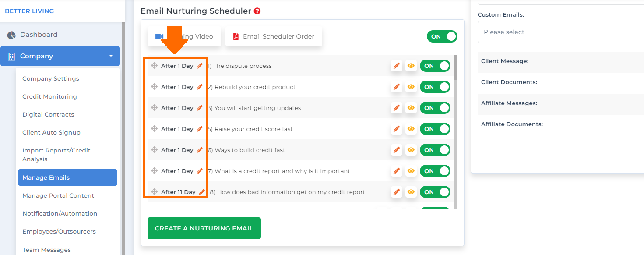
Task: Open the PDF Email Scheduler Order
Action: [x=274, y=36]
